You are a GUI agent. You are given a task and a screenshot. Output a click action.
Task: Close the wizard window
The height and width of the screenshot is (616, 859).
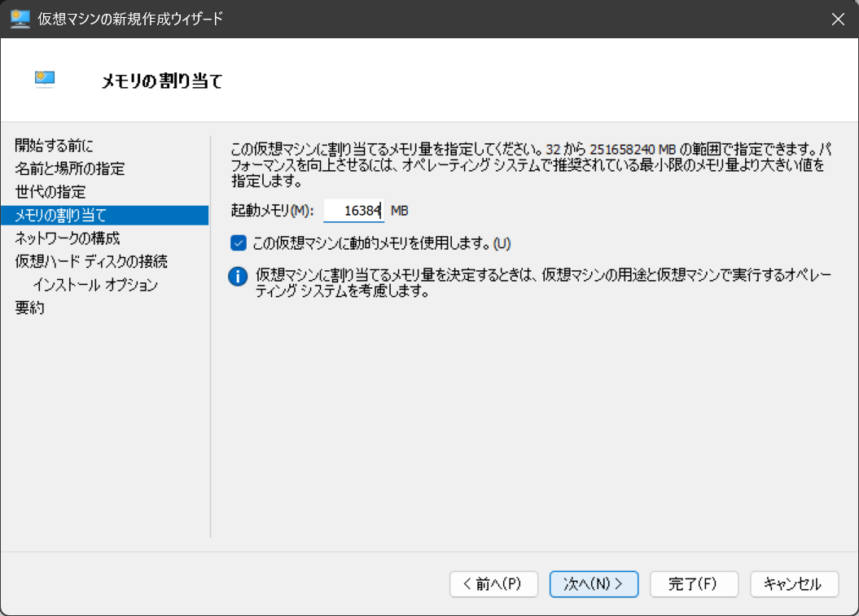coord(838,19)
